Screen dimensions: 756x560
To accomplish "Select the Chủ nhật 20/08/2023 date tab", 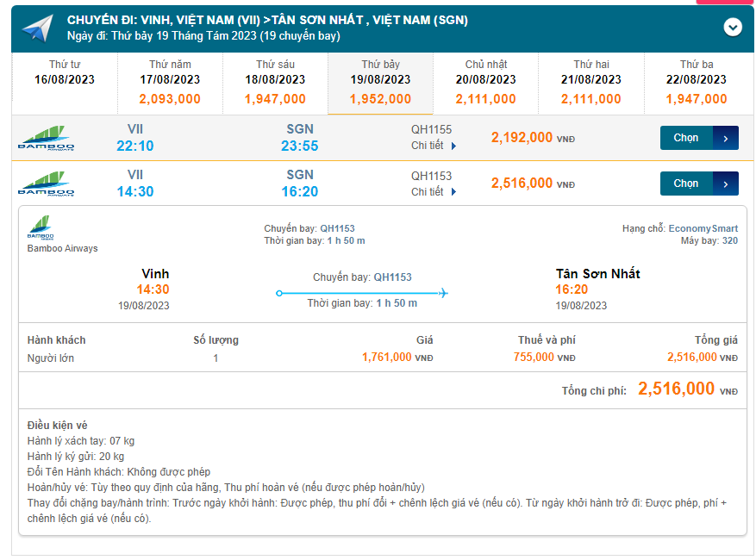I will (x=486, y=83).
